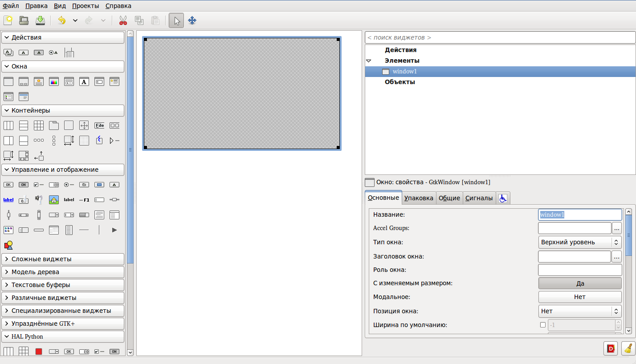Image resolution: width=636 pixels, height=364 pixels.
Task: Switch to drag-resize mode with blue arrows
Action: tap(192, 20)
